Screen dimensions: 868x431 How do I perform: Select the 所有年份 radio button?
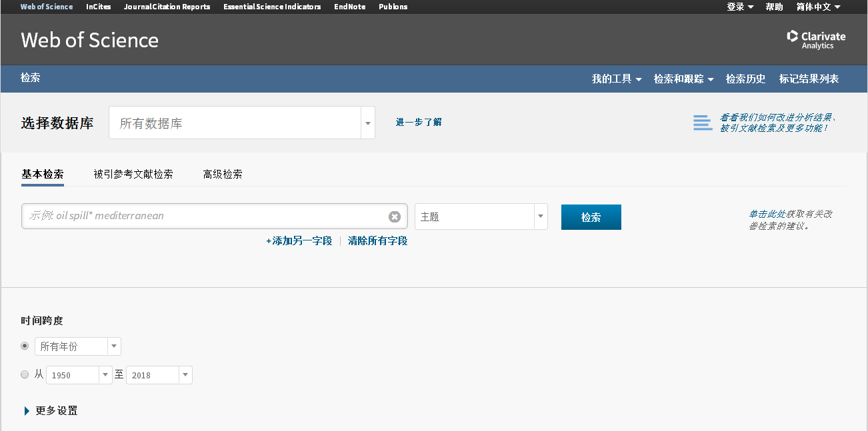[25, 346]
